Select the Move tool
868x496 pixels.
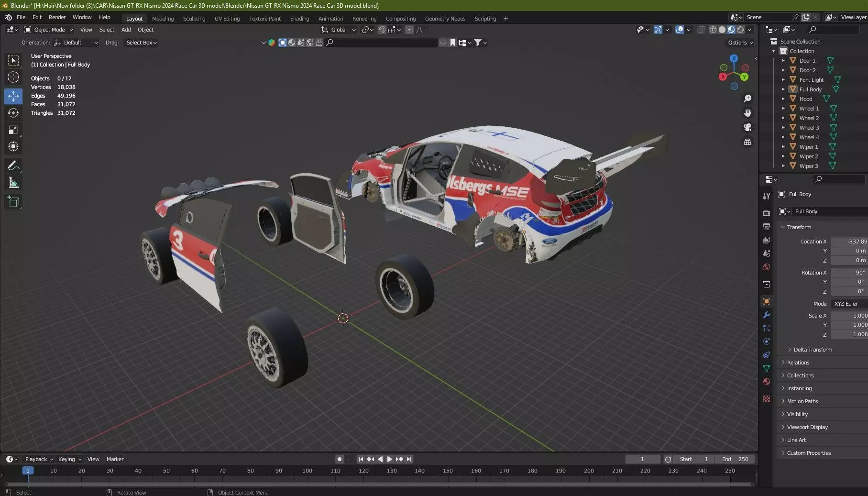pos(13,96)
